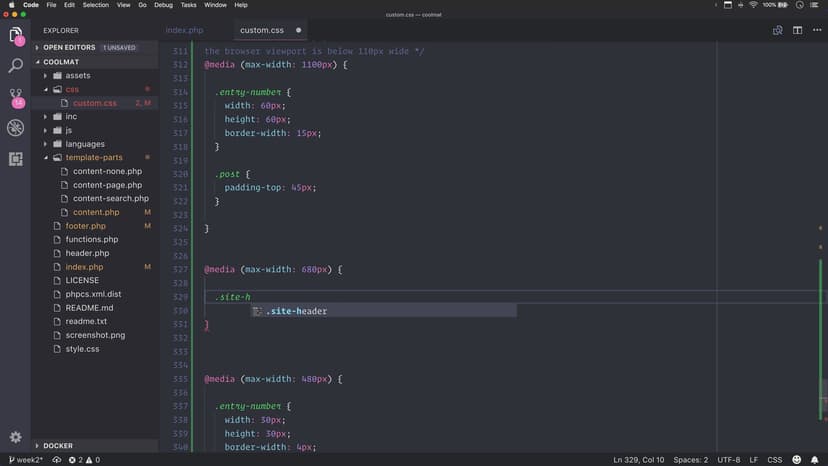
Task: Open the editor More Actions ellipsis
Action: click(x=816, y=30)
